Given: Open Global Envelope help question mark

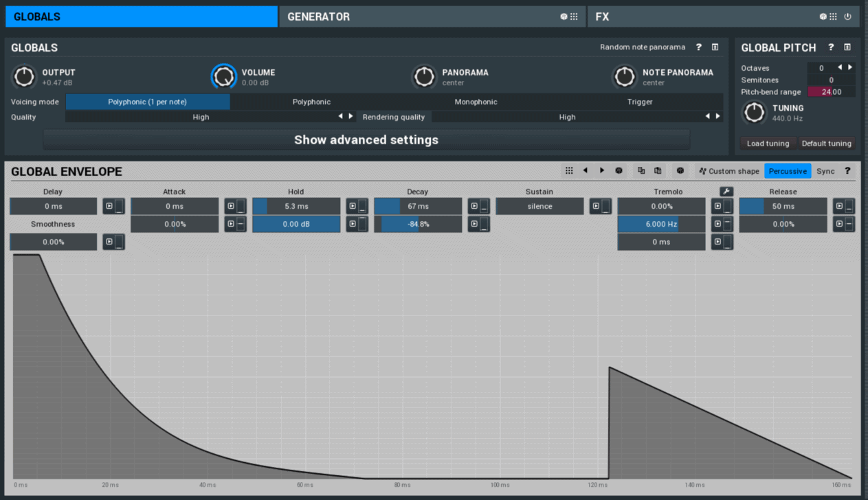Looking at the screenshot, I should (847, 171).
